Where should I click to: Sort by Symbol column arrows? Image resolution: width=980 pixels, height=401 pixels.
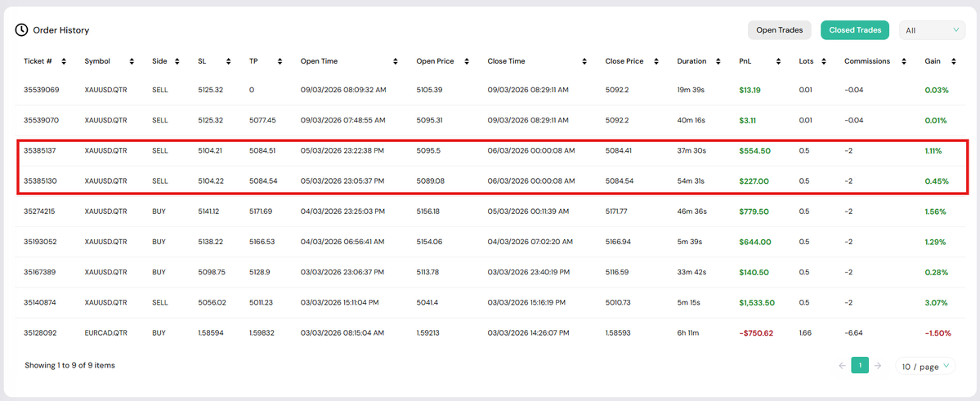(132, 61)
